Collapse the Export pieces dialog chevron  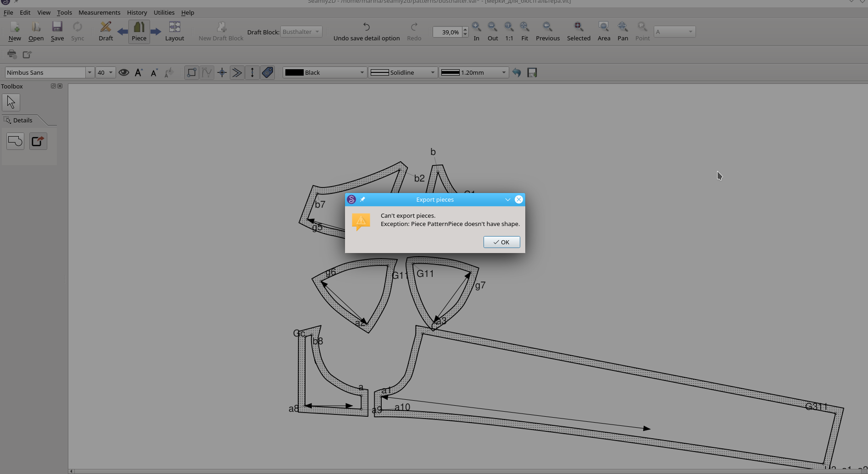pos(507,199)
